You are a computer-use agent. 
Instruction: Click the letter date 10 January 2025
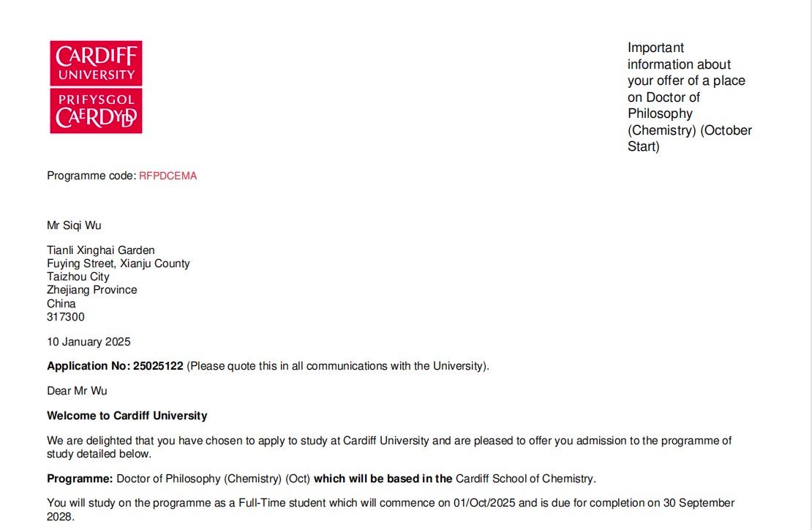(89, 342)
